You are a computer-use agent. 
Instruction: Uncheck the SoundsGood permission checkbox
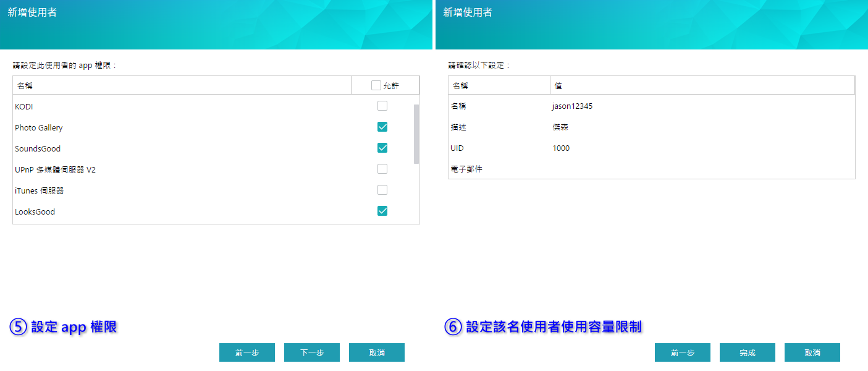[x=382, y=148]
